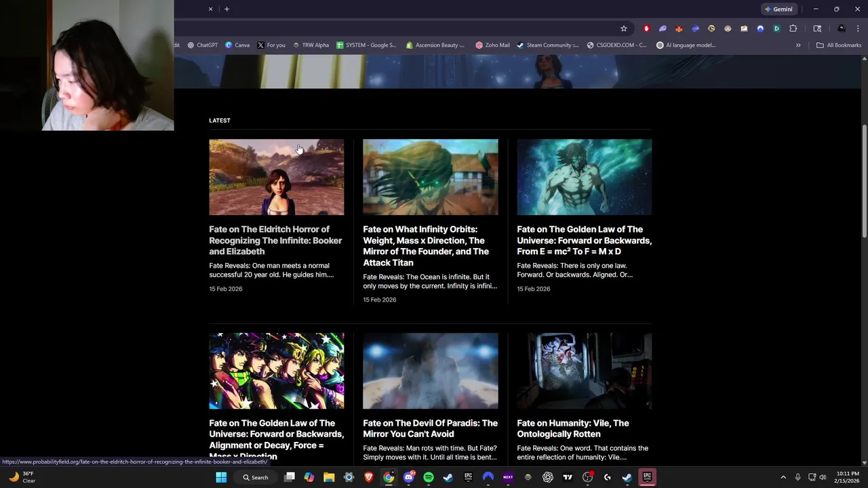Viewport: 868px width, 488px height.
Task: Click the colorful JoJo characters thumbnail
Action: coord(277,371)
